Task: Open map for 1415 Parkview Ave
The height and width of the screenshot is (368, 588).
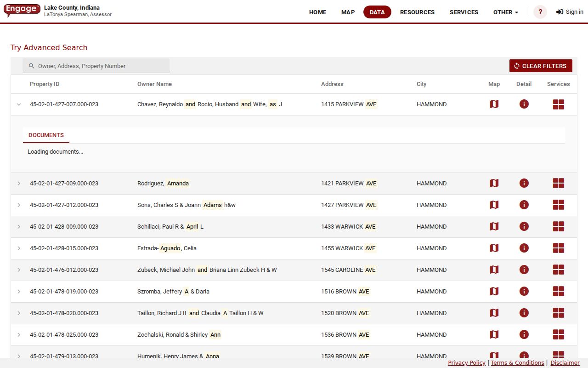Action: pyautogui.click(x=494, y=104)
